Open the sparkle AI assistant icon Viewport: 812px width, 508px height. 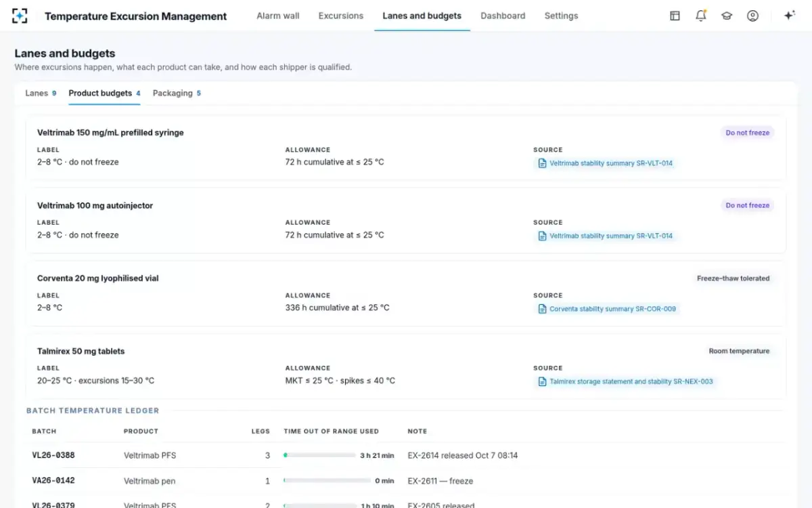coord(789,16)
